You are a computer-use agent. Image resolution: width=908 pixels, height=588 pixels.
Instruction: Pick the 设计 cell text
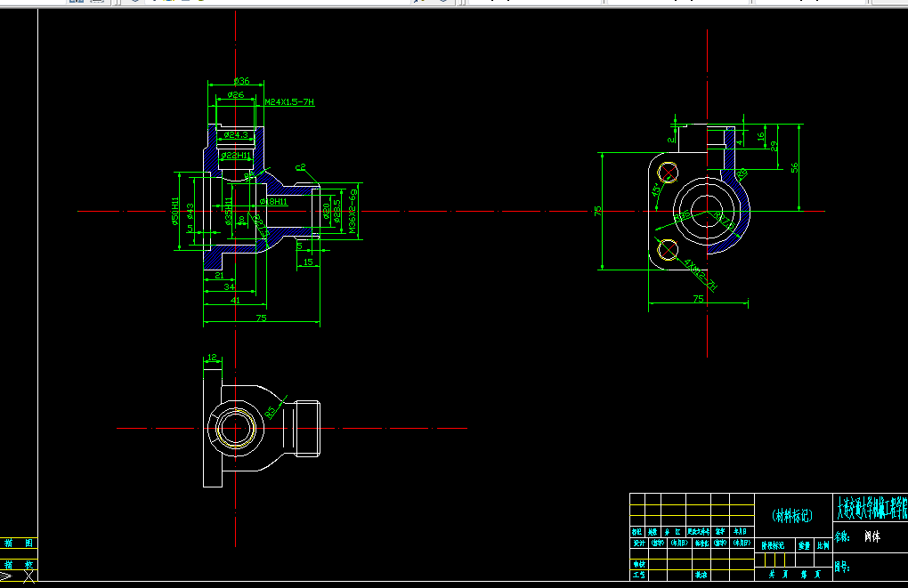pyautogui.click(x=639, y=543)
